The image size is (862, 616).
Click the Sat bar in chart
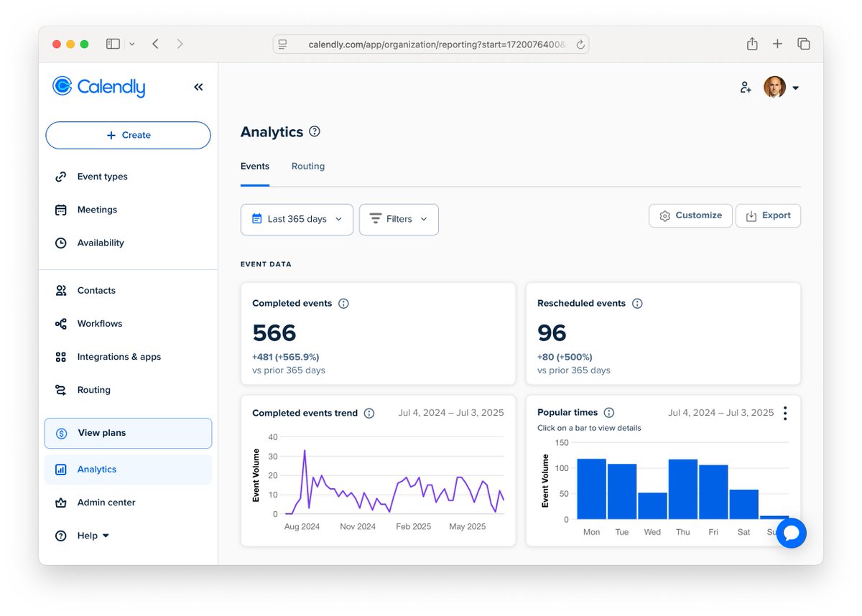click(x=744, y=505)
